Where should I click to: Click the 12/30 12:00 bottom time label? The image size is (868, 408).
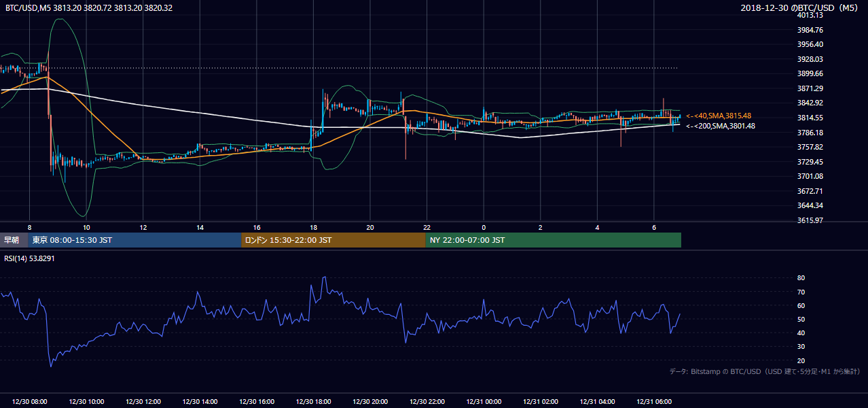point(143,402)
